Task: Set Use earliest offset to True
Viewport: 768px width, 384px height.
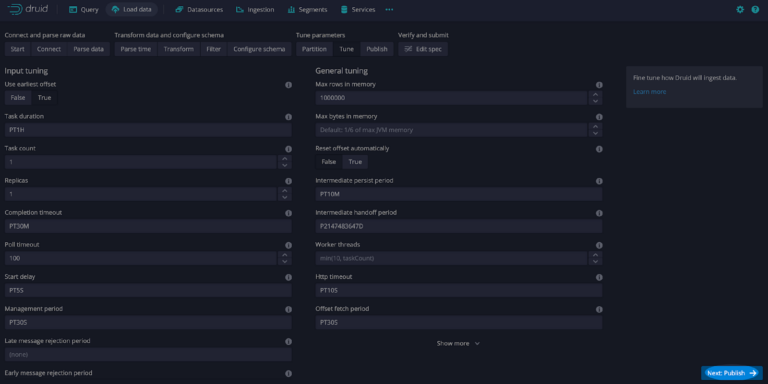Action: point(45,97)
